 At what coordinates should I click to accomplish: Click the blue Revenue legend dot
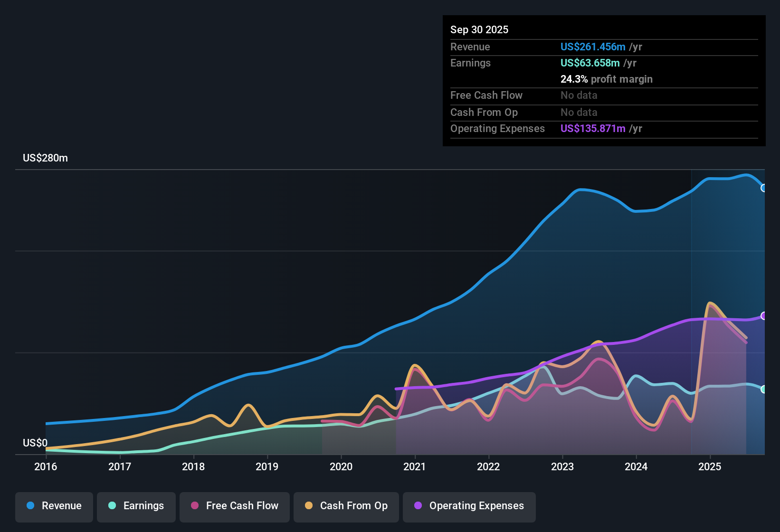30,505
